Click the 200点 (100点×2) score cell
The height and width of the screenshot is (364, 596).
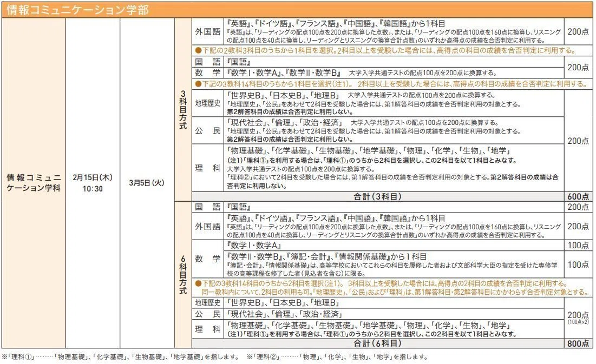tap(578, 317)
